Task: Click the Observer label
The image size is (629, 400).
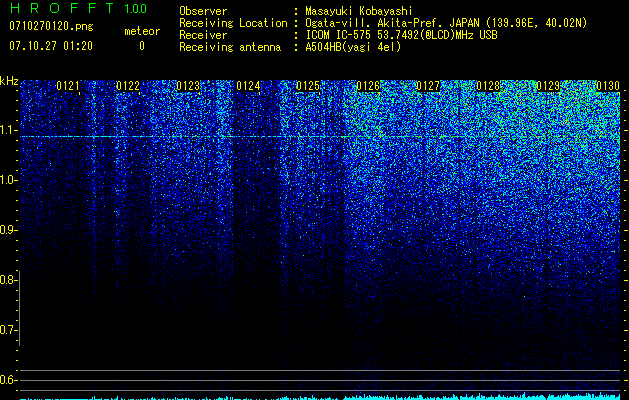Action: pyautogui.click(x=203, y=11)
